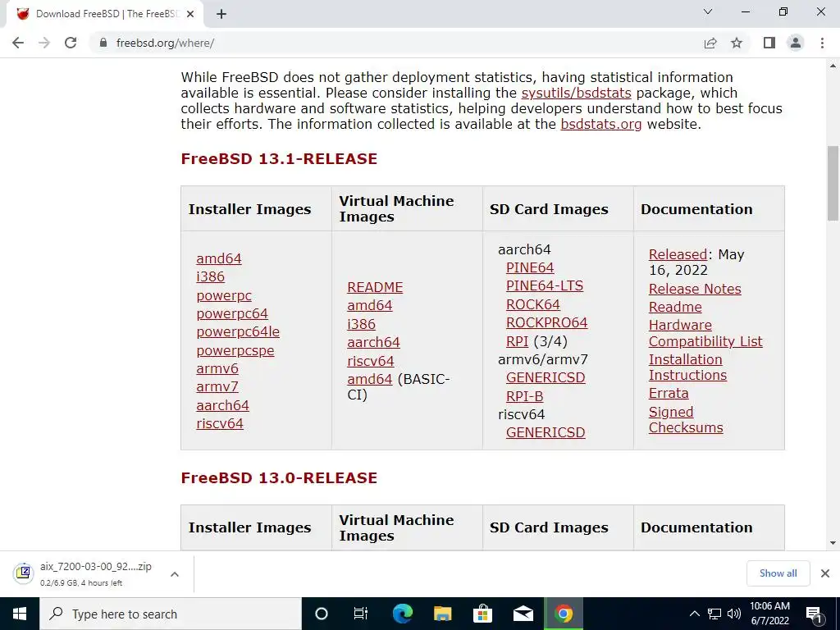Image resolution: width=840 pixels, height=630 pixels.
Task: Open Release Notes link
Action: tap(695, 290)
